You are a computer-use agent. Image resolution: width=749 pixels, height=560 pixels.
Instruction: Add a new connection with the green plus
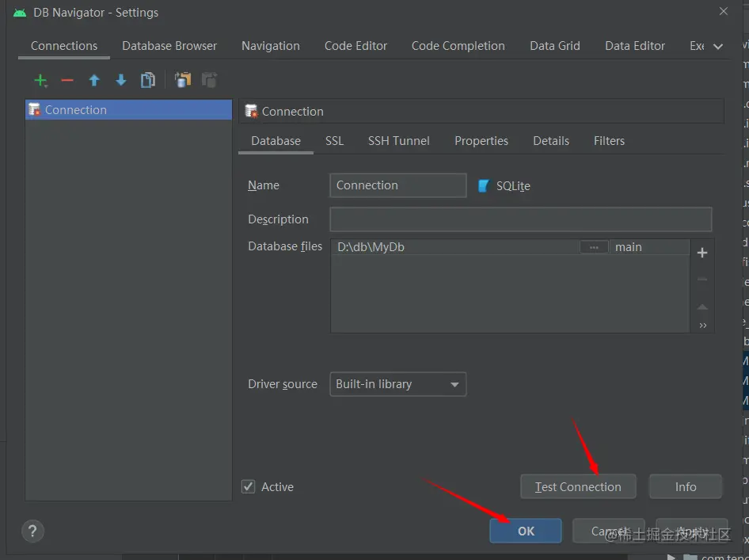click(x=40, y=80)
